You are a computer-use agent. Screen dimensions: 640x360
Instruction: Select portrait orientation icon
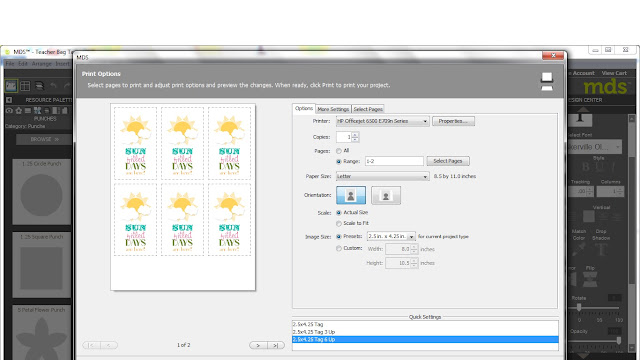(x=351, y=195)
